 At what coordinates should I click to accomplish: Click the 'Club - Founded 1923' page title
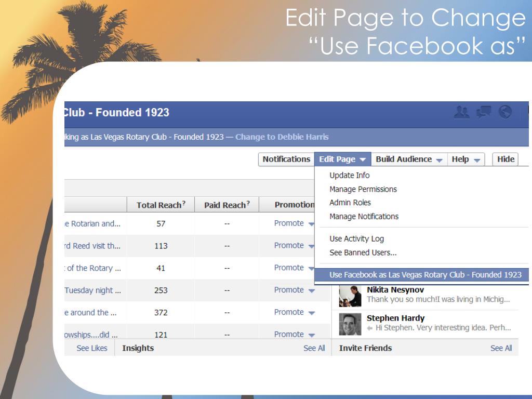point(117,112)
